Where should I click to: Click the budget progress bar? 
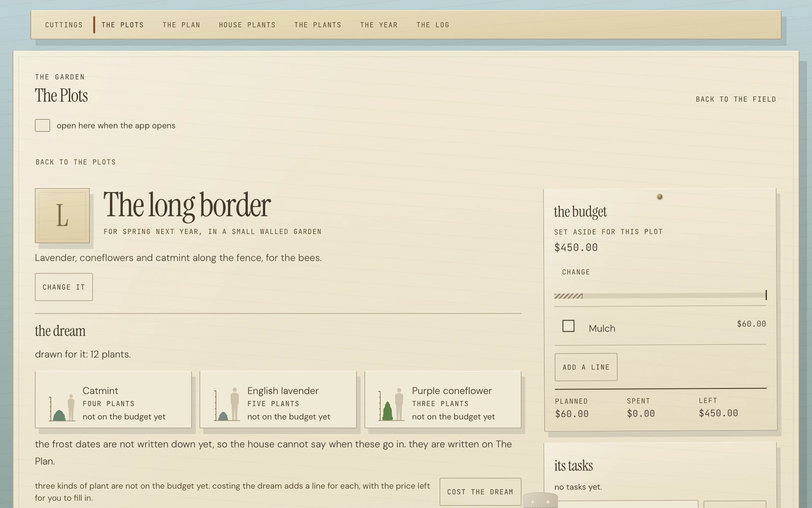tap(660, 296)
